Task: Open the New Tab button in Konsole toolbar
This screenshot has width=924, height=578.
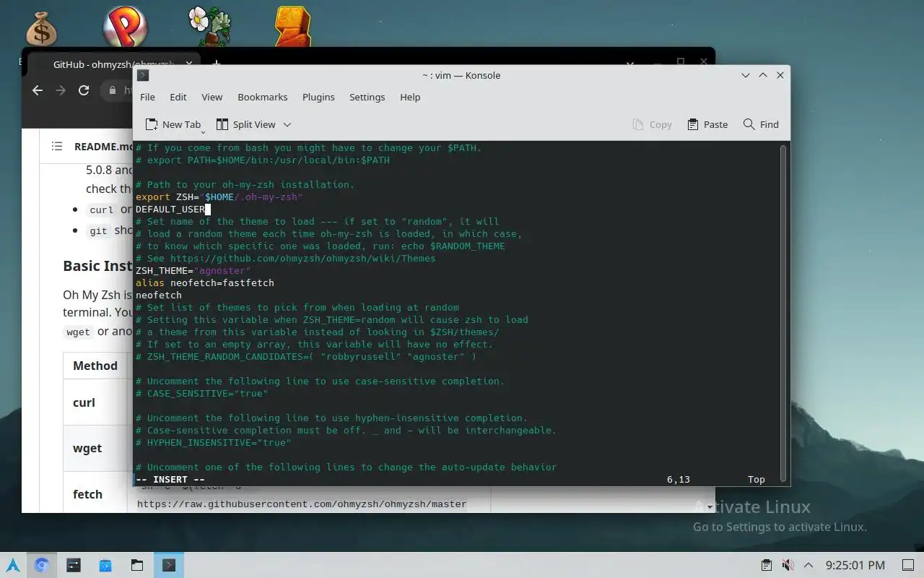Action: coord(173,124)
